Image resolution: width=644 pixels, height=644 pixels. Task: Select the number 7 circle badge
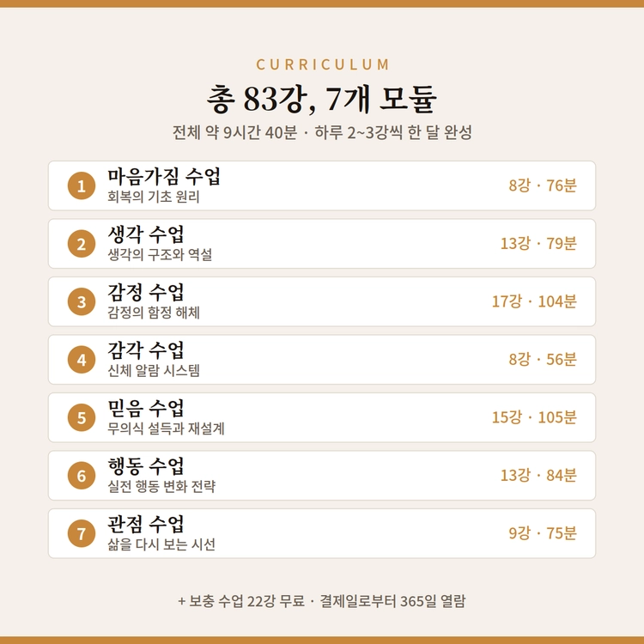pyautogui.click(x=82, y=533)
